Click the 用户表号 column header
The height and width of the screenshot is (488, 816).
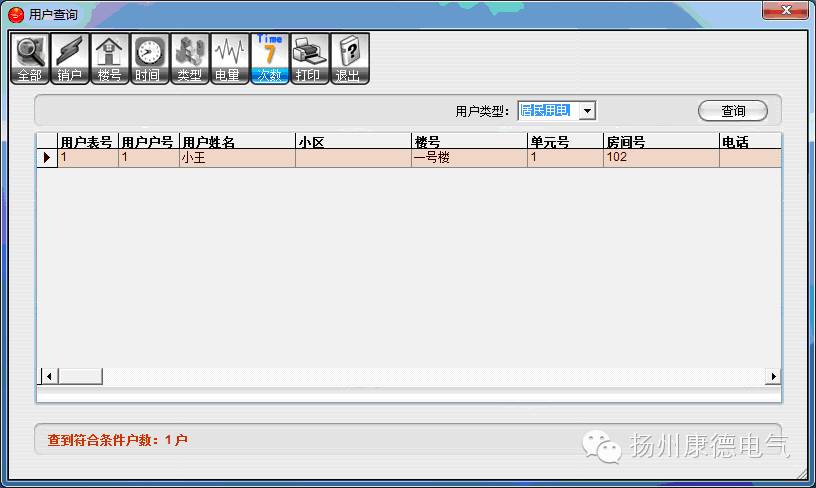(88, 142)
